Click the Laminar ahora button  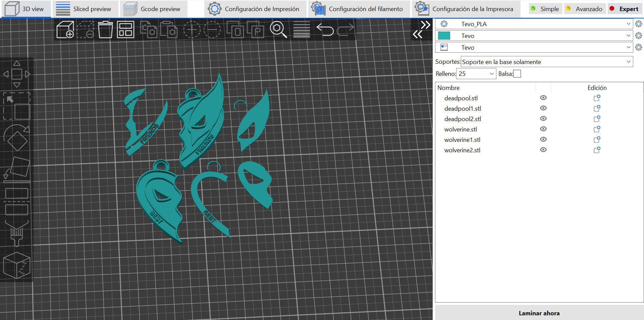pyautogui.click(x=539, y=313)
